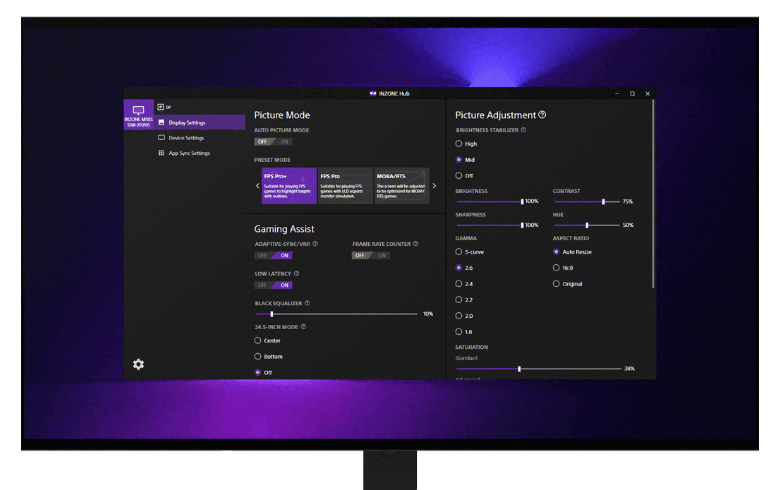The image size is (780, 490).
Task: Switch to App Sync Settings
Action: point(189,153)
